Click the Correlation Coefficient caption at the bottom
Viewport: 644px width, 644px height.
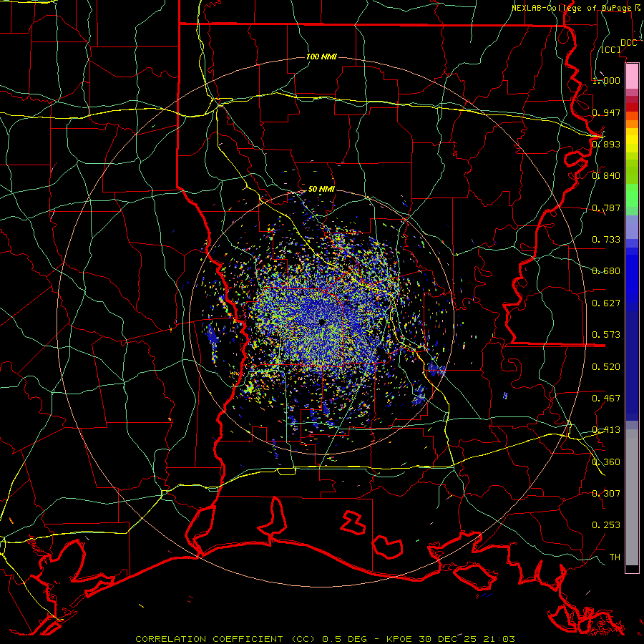(x=325, y=639)
